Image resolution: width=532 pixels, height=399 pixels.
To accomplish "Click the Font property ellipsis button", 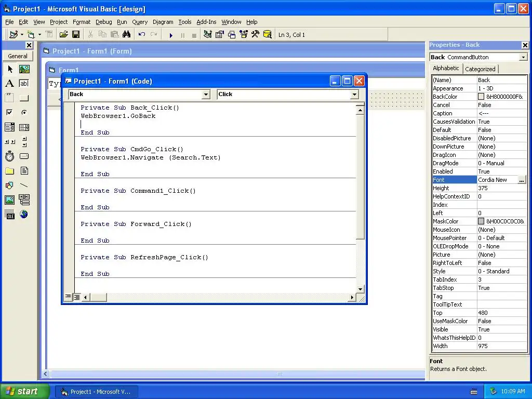I will (522, 180).
